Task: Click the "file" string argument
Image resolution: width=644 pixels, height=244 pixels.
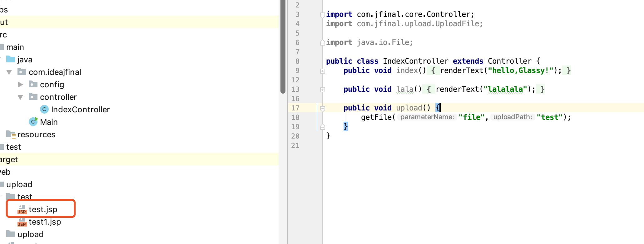Action: click(472, 117)
